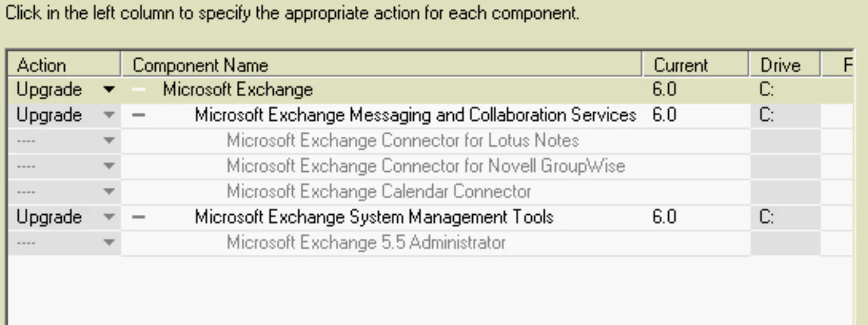The height and width of the screenshot is (325, 868).
Task: Collapse the Microsoft Exchange component tree
Action: [138, 89]
